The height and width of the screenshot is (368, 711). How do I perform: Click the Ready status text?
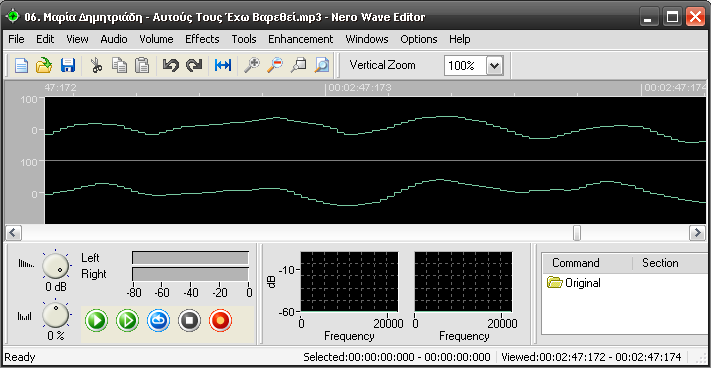pyautogui.click(x=19, y=358)
